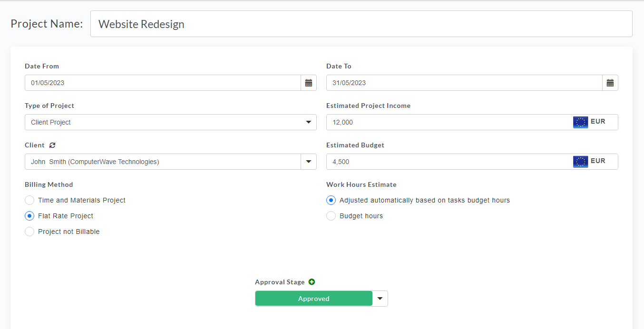Click the EUR flag on Estimated Budget

pos(580,162)
